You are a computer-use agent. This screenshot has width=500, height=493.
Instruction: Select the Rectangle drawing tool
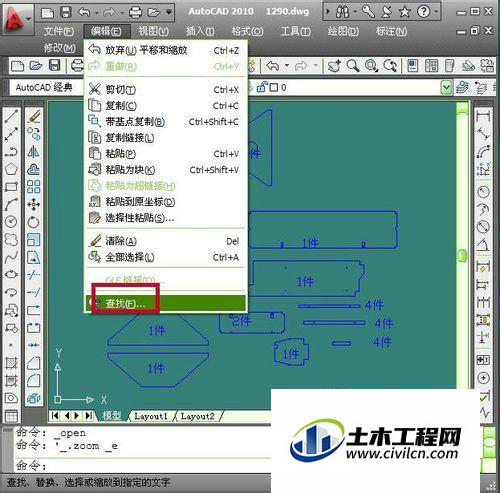[11, 187]
